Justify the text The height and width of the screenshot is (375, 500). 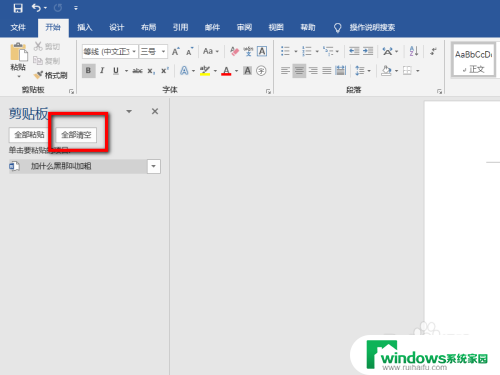(x=327, y=71)
